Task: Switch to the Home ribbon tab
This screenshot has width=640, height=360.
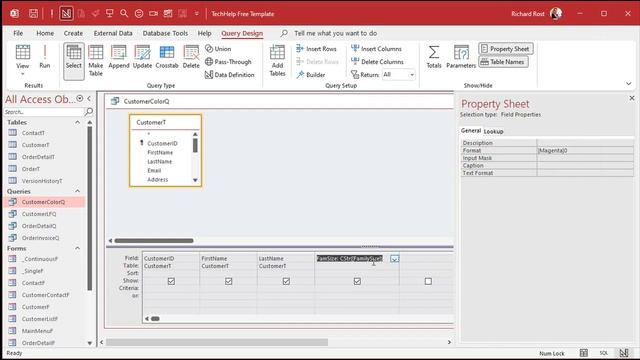Action: (45, 33)
